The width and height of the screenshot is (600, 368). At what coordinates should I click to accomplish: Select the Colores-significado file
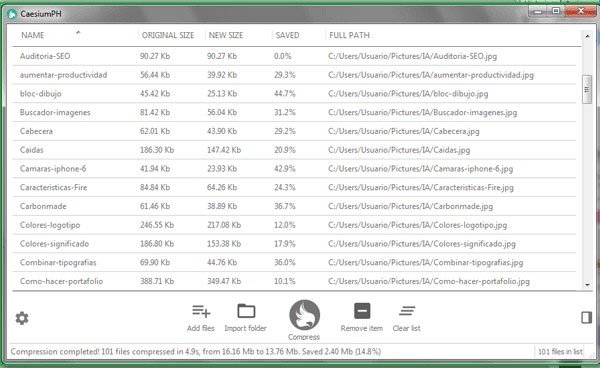[x=294, y=244]
